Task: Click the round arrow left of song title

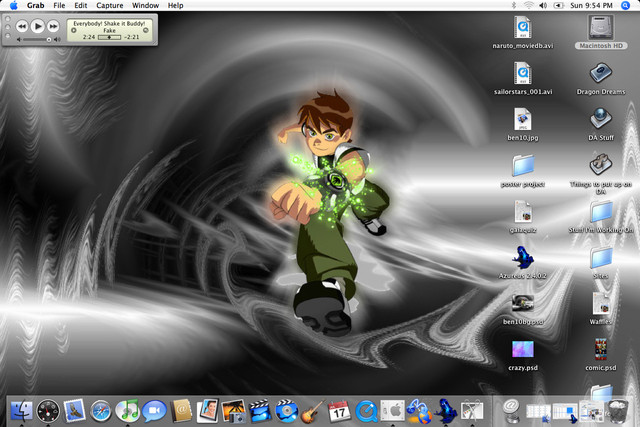Action: tap(74, 30)
